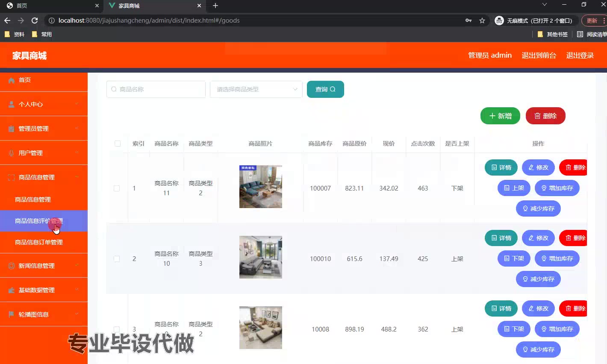Expand the 新闻信息管理 sidebar menu
This screenshot has height=364, width=607.
click(44, 266)
